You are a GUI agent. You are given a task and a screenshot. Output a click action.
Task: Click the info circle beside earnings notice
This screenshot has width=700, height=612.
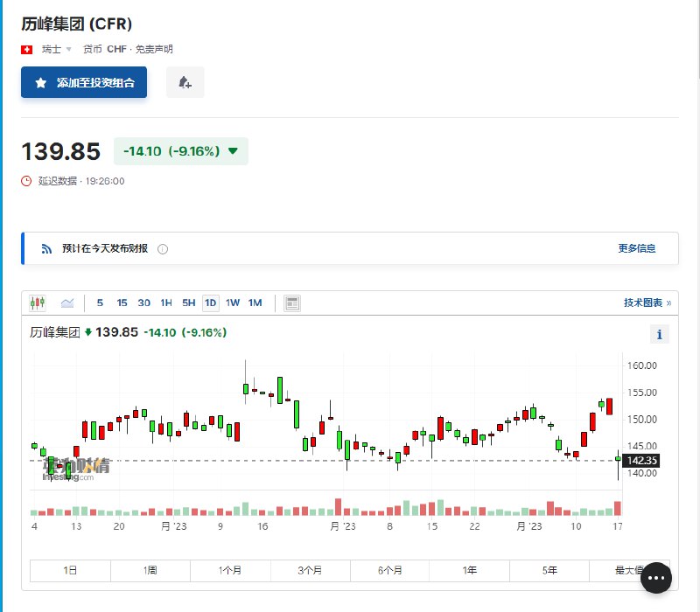click(x=163, y=249)
